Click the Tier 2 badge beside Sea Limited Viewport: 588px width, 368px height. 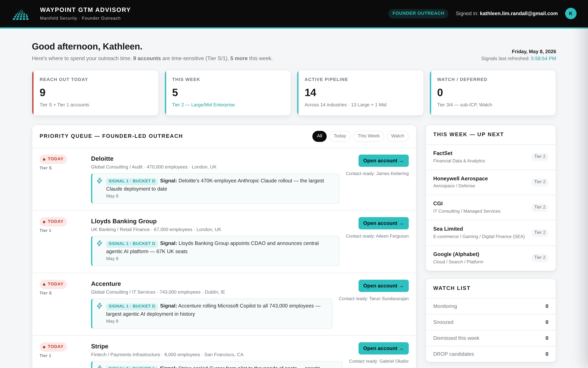540,232
